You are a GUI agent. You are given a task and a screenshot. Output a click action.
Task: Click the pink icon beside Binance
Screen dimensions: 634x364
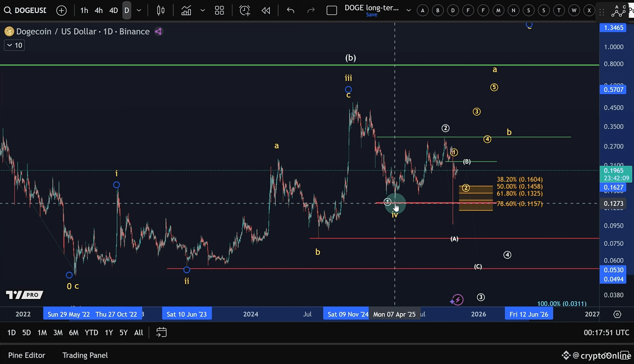158,32
